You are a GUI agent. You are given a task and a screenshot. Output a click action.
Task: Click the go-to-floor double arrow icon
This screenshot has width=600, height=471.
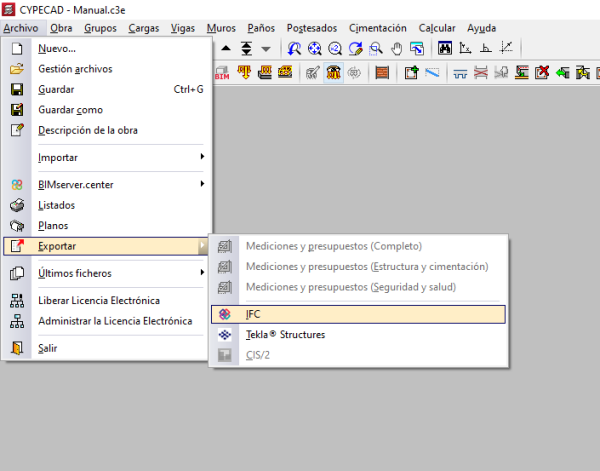click(x=246, y=48)
